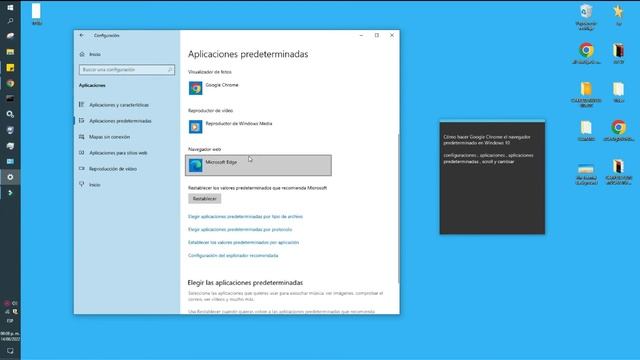Open the Windows Start menu
This screenshot has height=360, width=640.
point(10,7)
